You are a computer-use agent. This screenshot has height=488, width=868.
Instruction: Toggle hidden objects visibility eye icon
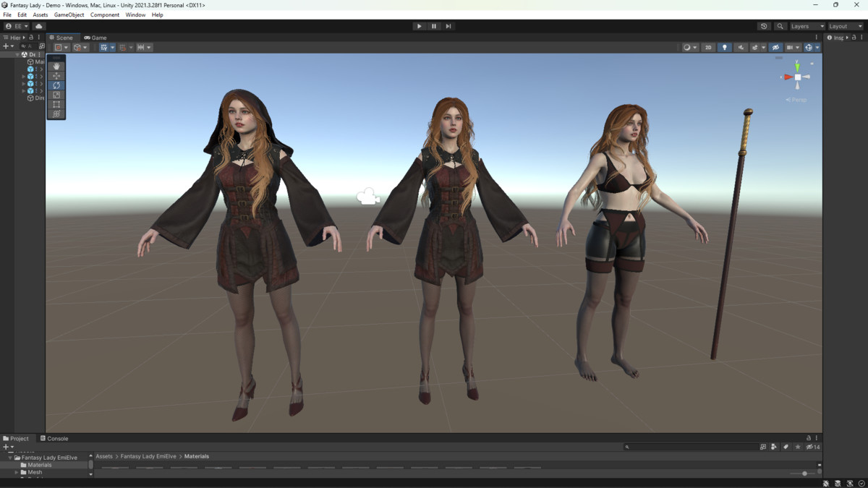[775, 48]
